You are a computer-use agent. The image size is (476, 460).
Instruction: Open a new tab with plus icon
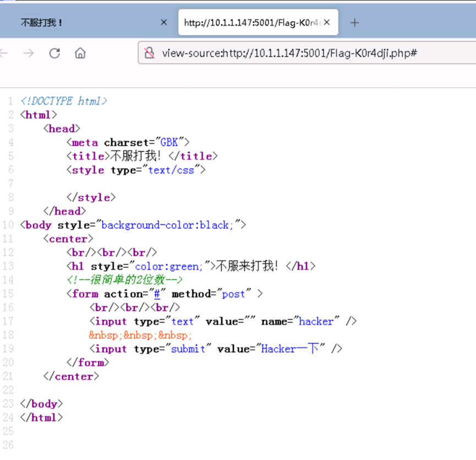(x=354, y=23)
